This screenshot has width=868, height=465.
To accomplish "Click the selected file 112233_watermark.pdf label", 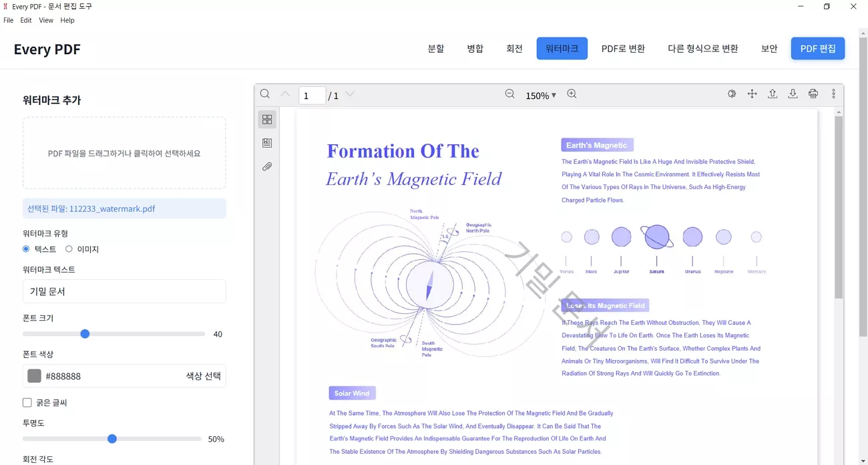I will 124,208.
